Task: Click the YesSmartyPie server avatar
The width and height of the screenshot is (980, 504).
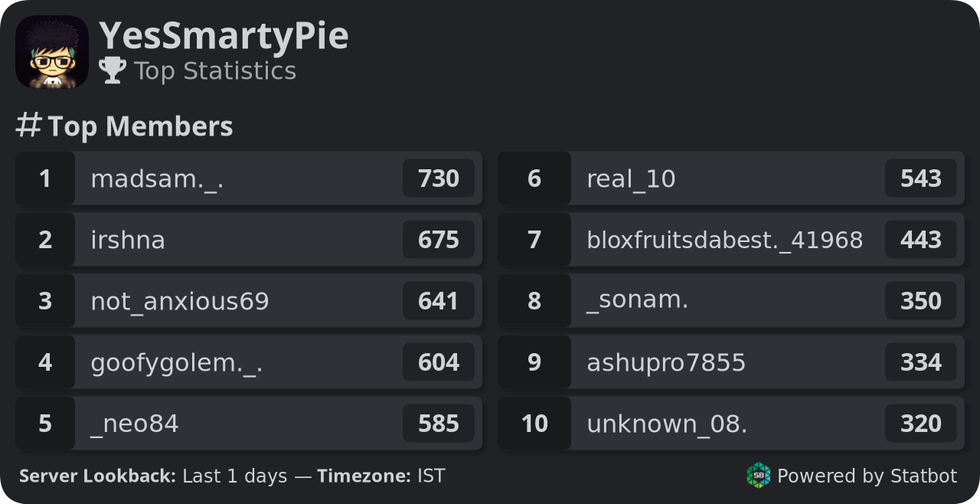Action: point(52,52)
